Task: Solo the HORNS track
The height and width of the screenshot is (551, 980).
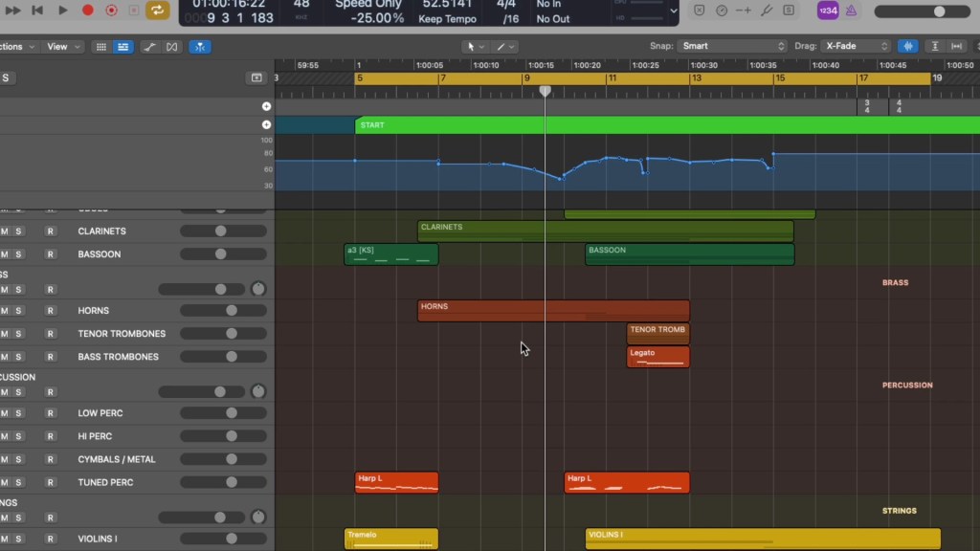Action: 18,311
